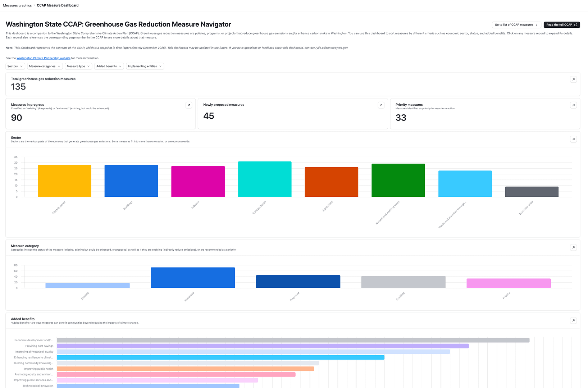Click the blue Buildings bar
Screen dimensions: 588x388
[131, 181]
